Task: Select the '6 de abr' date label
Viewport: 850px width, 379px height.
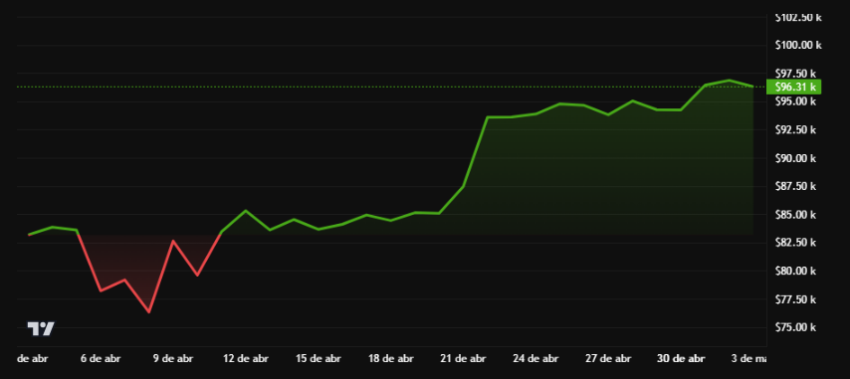Action: pos(101,358)
